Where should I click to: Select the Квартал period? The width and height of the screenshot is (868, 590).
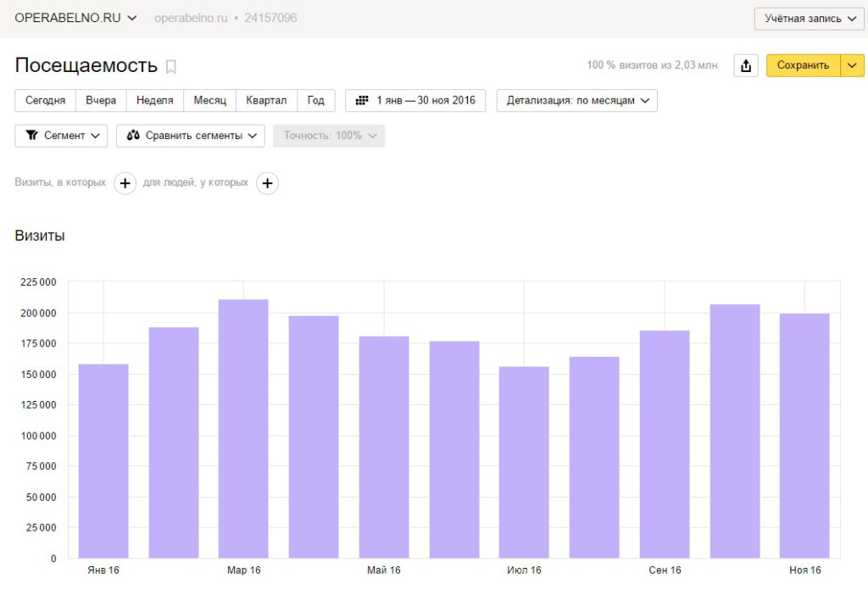[266, 101]
